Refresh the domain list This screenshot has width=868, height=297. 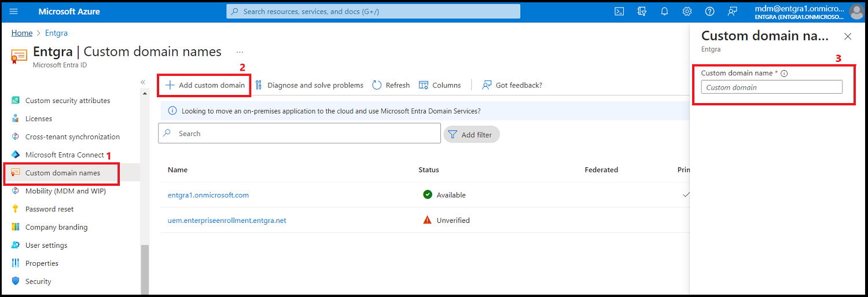(x=391, y=85)
